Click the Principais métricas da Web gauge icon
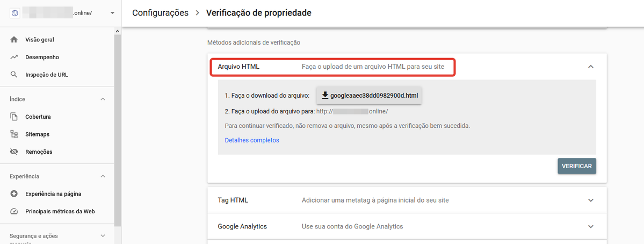The height and width of the screenshot is (244, 644). pyautogui.click(x=14, y=212)
